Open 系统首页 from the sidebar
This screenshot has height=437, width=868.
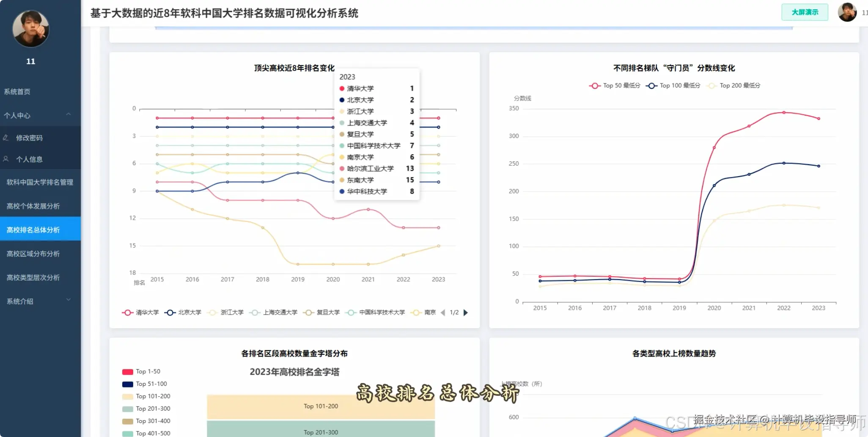17,91
